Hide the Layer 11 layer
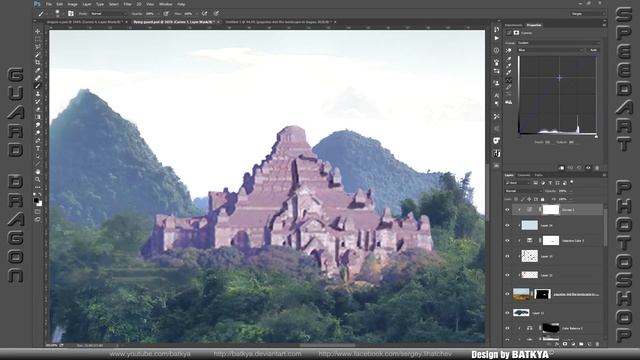640x360 pixels. [x=507, y=313]
